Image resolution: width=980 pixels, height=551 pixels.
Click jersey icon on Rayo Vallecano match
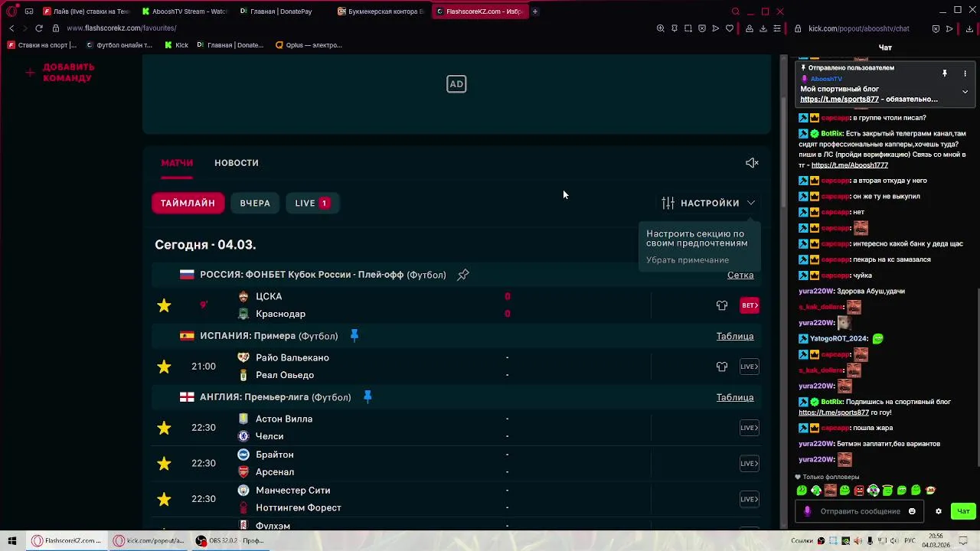(x=722, y=367)
